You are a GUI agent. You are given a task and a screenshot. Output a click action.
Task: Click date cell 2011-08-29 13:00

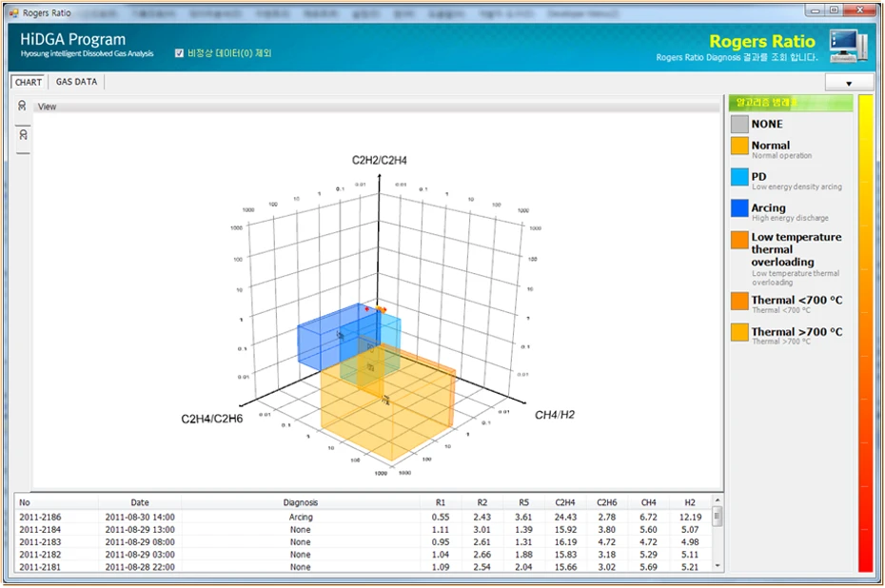point(140,529)
